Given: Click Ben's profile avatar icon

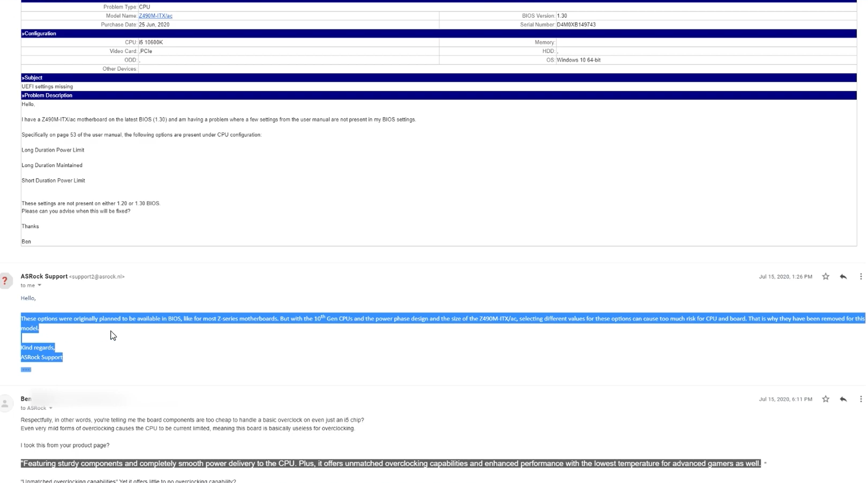Looking at the screenshot, I should tap(5, 403).
